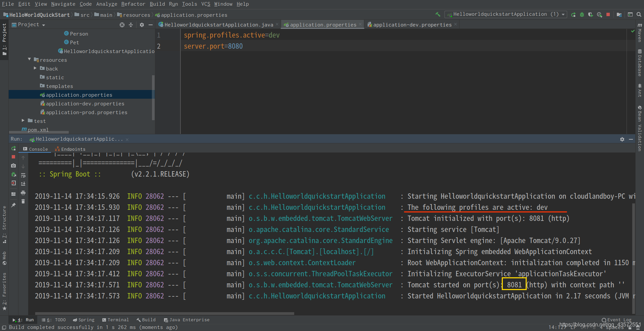This screenshot has height=331, width=644.
Task: Open the Refactor menu
Action: [133, 4]
